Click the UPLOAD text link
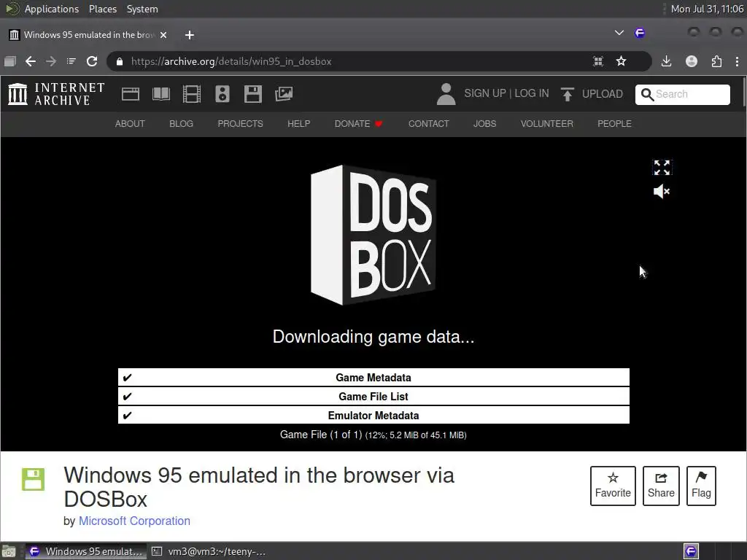 point(602,94)
